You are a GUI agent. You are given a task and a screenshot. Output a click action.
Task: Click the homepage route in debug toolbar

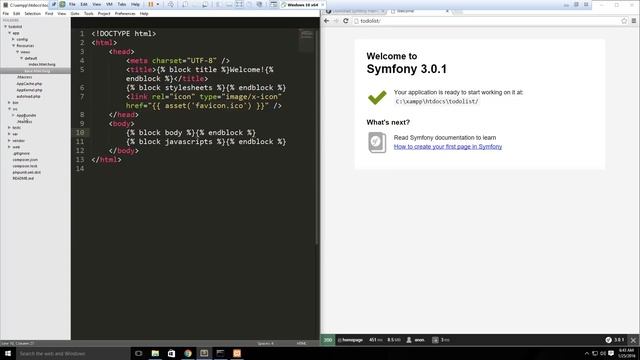click(x=350, y=340)
